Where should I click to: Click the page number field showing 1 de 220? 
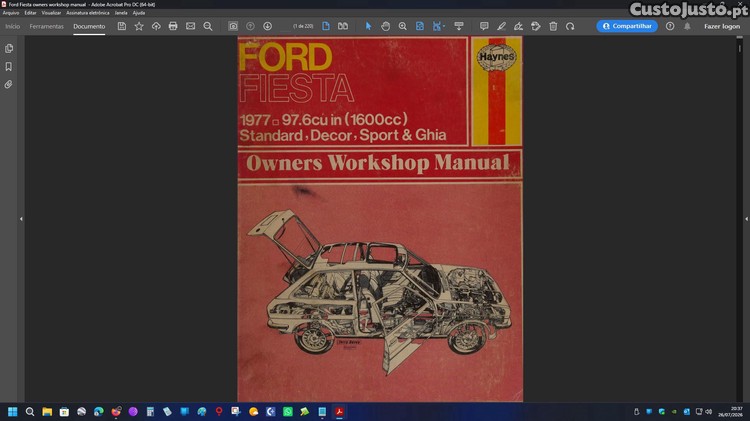[x=303, y=26]
